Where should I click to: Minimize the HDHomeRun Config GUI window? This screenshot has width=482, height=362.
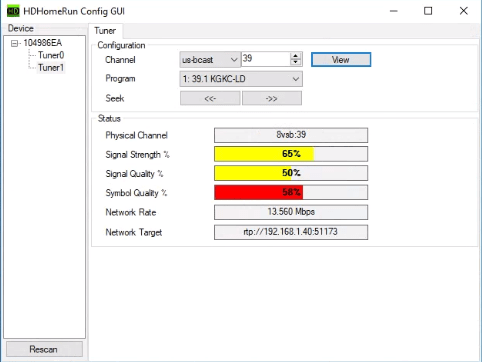(x=394, y=11)
